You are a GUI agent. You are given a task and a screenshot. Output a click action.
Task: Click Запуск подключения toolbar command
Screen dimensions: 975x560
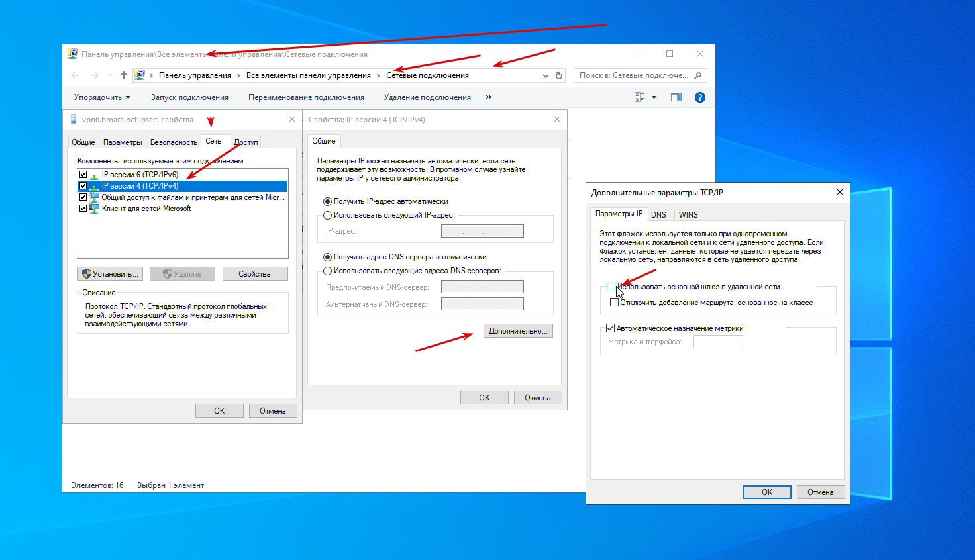point(189,97)
